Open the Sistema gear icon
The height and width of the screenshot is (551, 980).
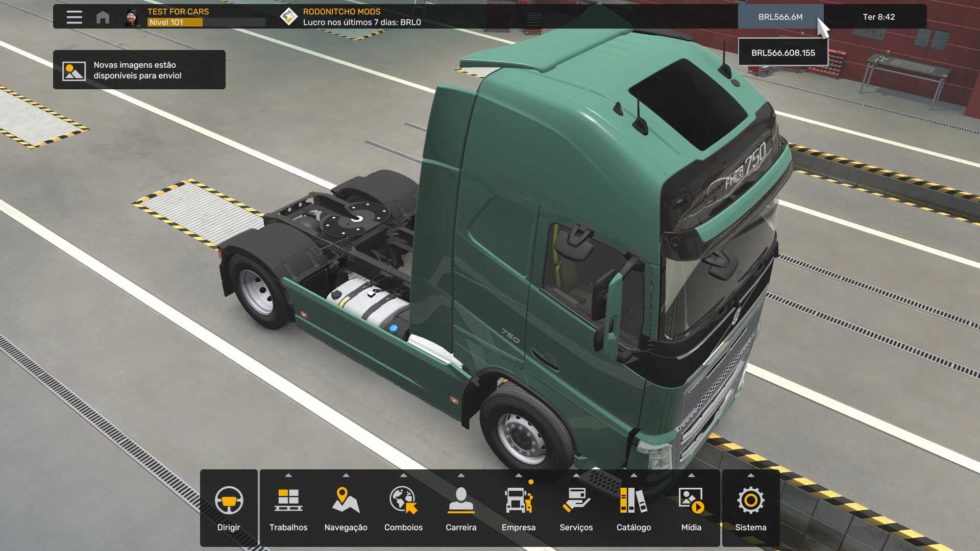click(x=750, y=500)
